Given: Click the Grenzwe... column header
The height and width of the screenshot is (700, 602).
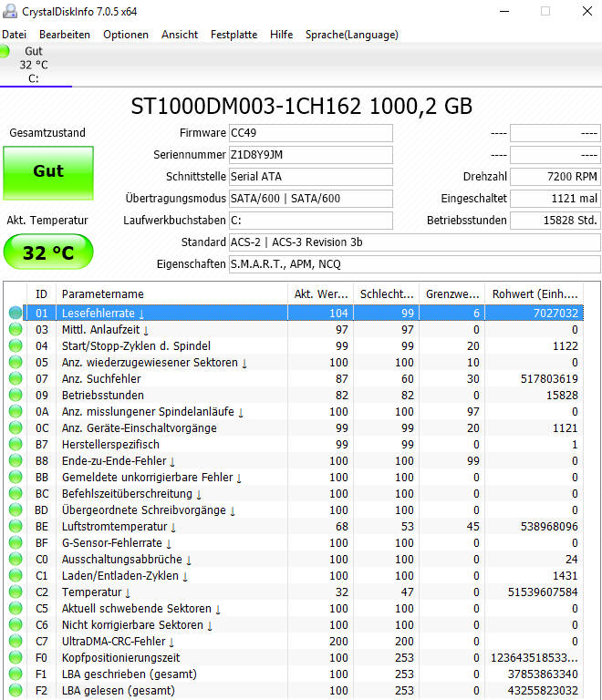Looking at the screenshot, I should (x=451, y=293).
